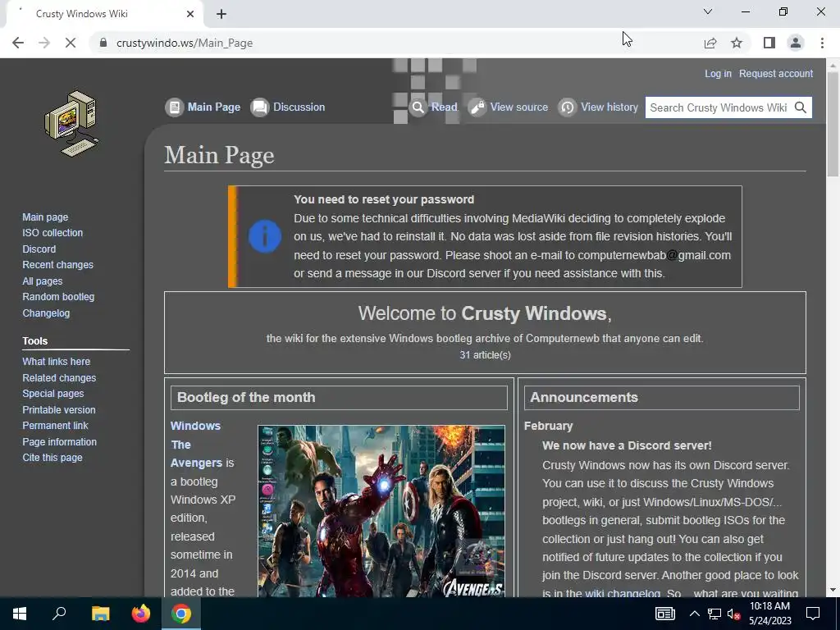The height and width of the screenshot is (630, 840).
Task: Open the notification center icon
Action: coord(813,614)
